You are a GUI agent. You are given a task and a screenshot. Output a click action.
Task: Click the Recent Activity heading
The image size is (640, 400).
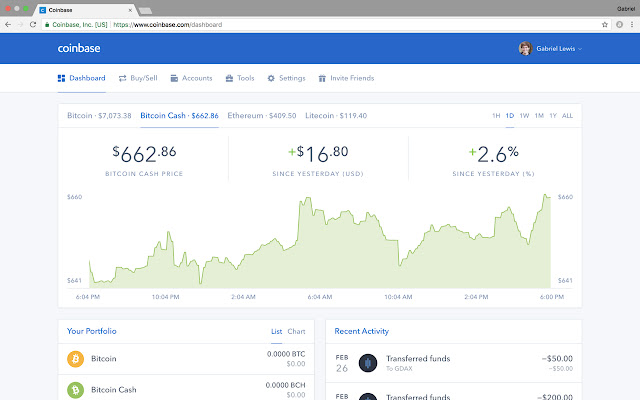362,331
